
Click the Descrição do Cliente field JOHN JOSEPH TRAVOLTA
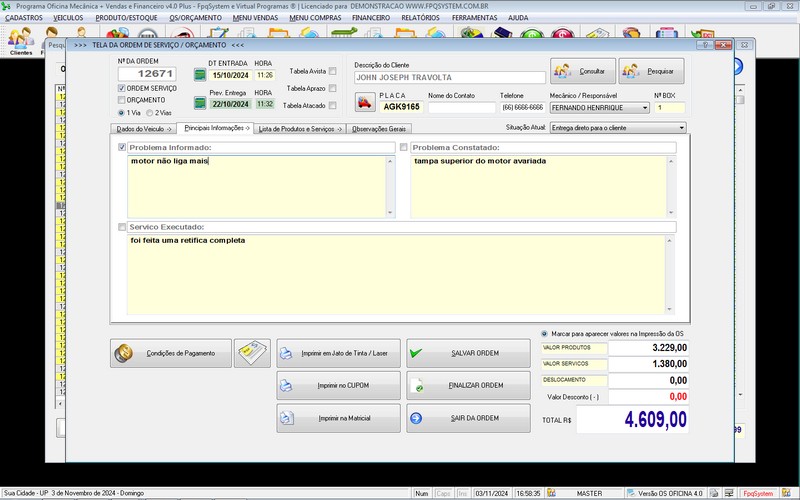click(450, 78)
